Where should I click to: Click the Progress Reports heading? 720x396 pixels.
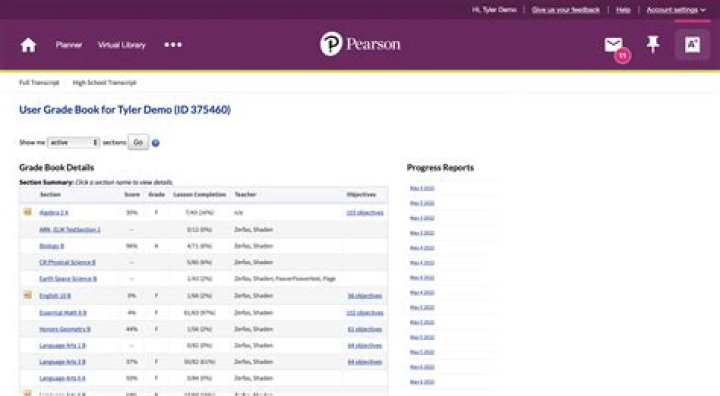[x=440, y=168]
